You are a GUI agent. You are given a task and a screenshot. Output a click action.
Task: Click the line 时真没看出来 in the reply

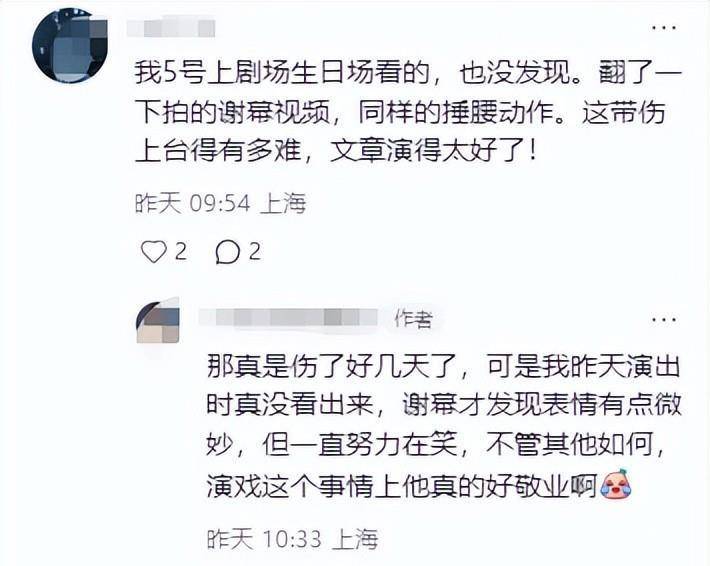click(x=444, y=404)
